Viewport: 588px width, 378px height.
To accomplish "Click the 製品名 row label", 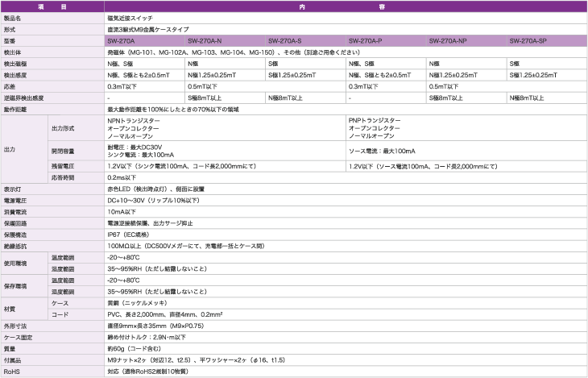I will pyautogui.click(x=13, y=17).
